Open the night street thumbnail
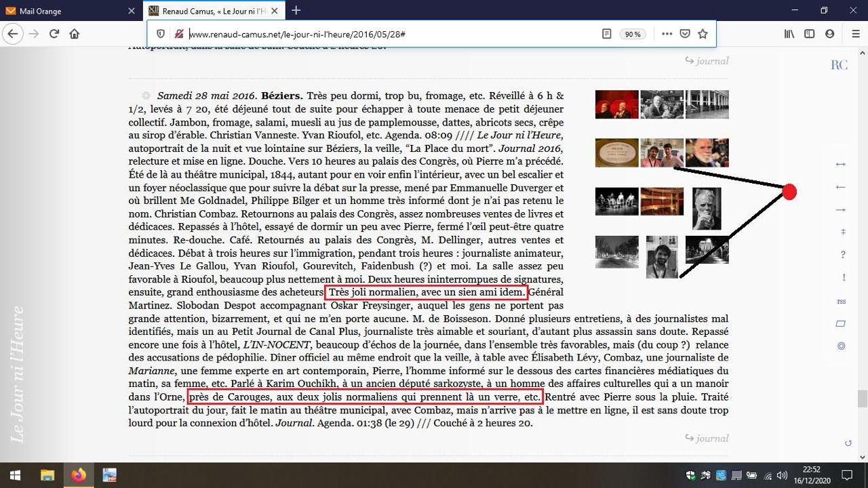The width and height of the screenshot is (868, 488). (x=616, y=252)
